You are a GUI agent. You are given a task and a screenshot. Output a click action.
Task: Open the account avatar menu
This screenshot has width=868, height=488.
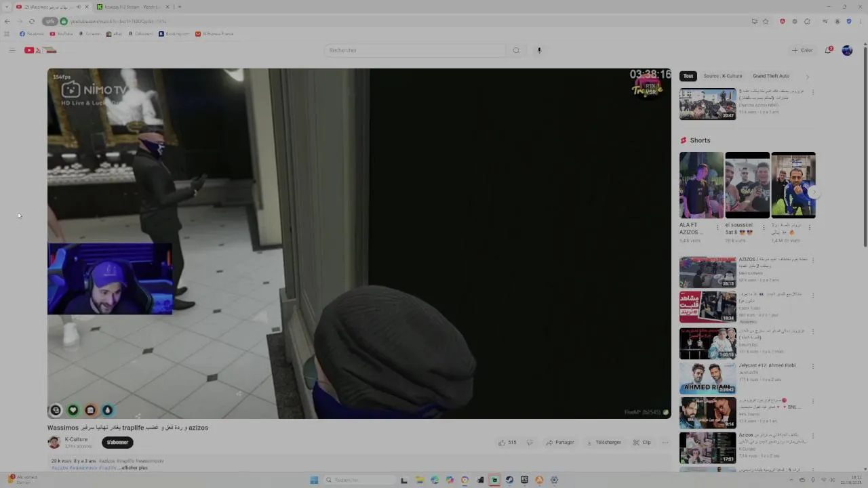[847, 50]
